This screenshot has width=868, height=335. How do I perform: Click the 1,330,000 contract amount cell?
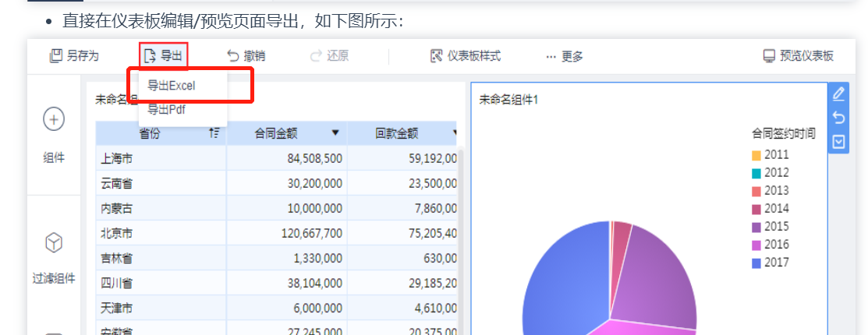coord(287,258)
